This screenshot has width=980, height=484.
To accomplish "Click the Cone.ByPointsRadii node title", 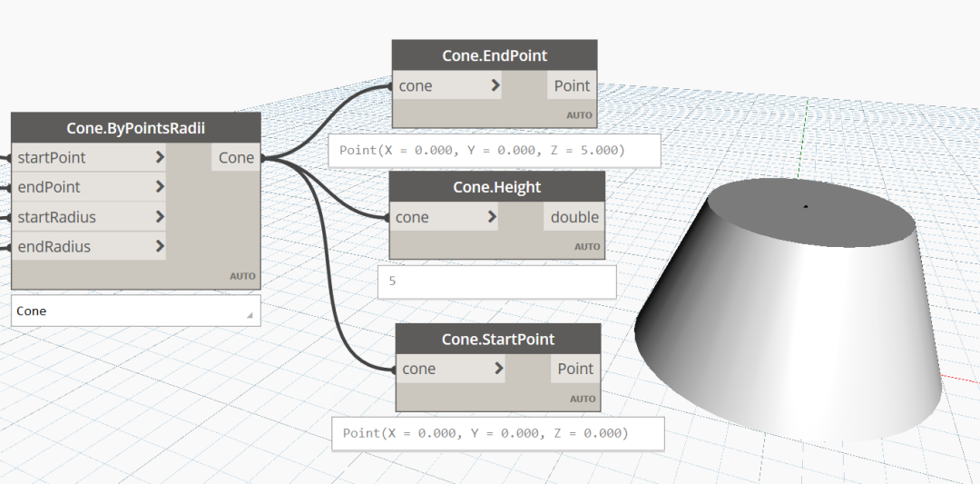I will point(135,128).
